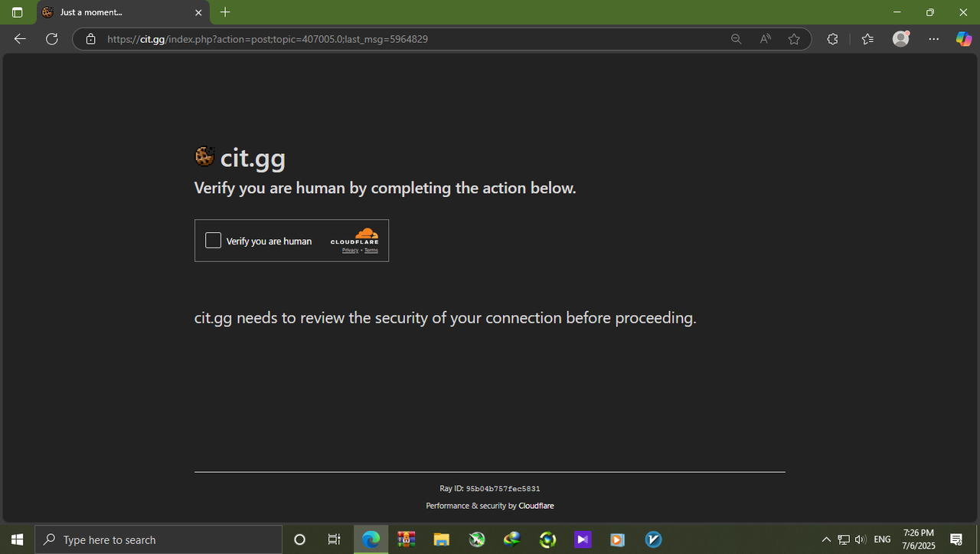Click the Ray ID value text
This screenshot has width=980, height=554.
[503, 489]
